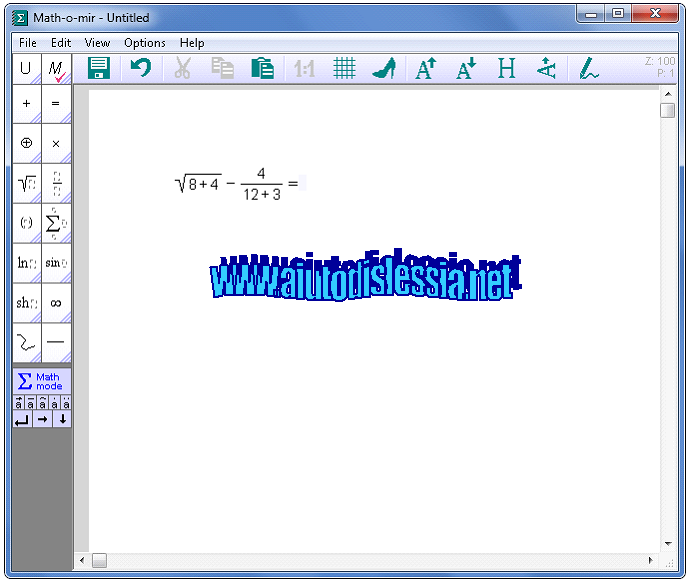Click the horizontal scrollbar thumb
The width and height of the screenshot is (691, 581).
99,560
